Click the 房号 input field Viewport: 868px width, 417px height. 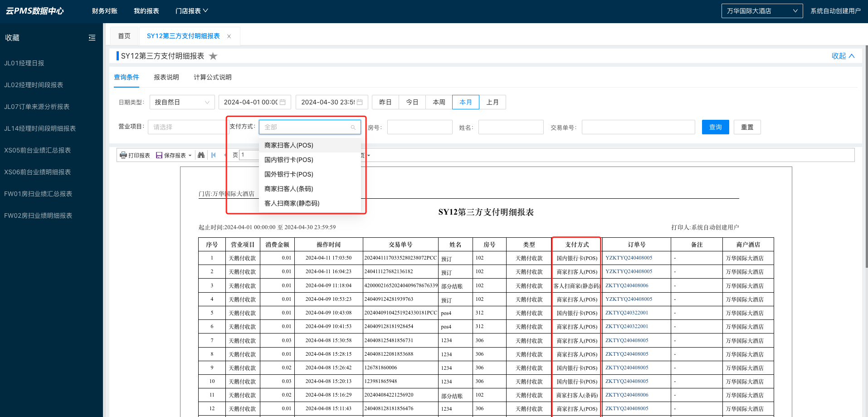[x=420, y=127]
